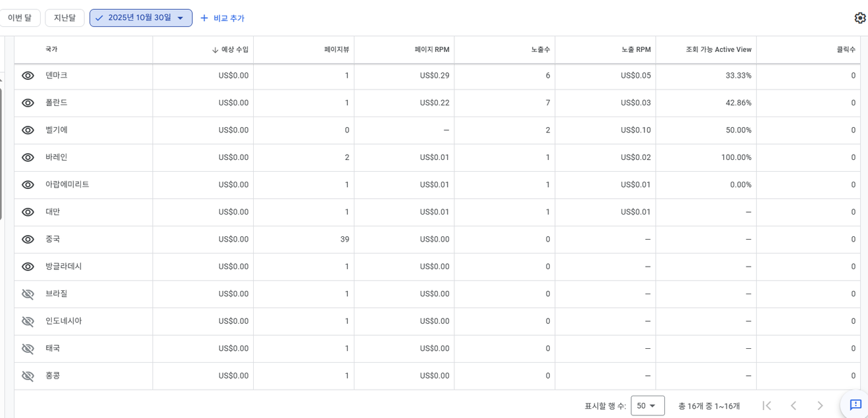The width and height of the screenshot is (868, 418).
Task: Open the settings gear icon
Action: 859,18
